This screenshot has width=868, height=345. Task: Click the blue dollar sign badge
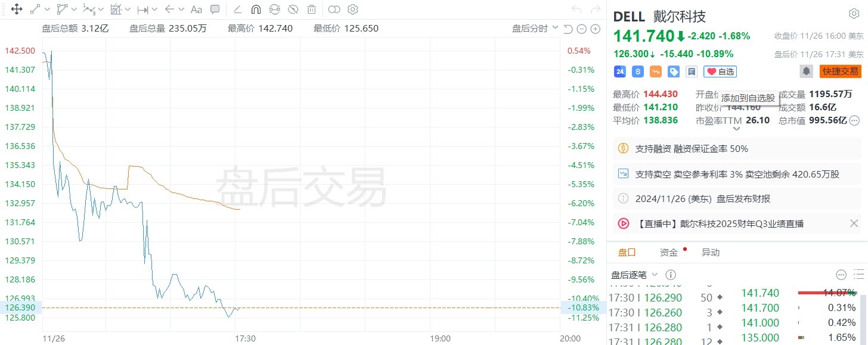coord(638,72)
